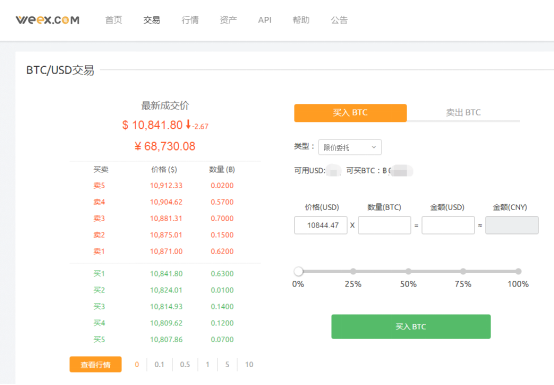Click buy price 10,814.93

[x=166, y=307]
